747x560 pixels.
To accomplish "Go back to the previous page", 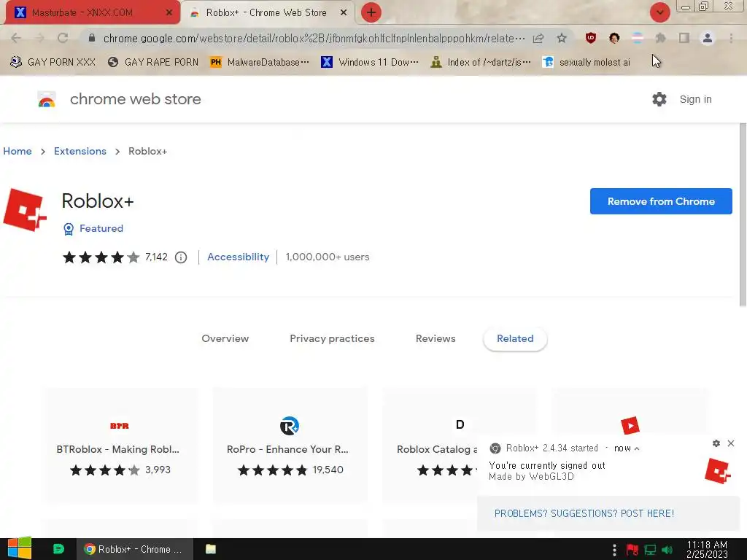I will (16, 38).
